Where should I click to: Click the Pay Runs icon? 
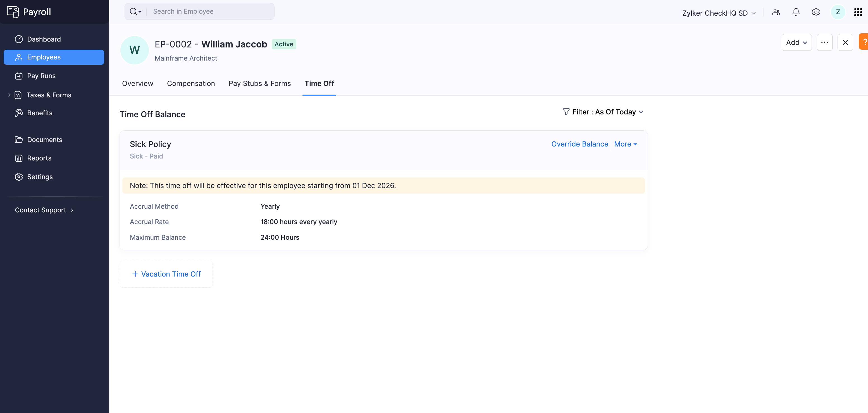click(x=18, y=76)
